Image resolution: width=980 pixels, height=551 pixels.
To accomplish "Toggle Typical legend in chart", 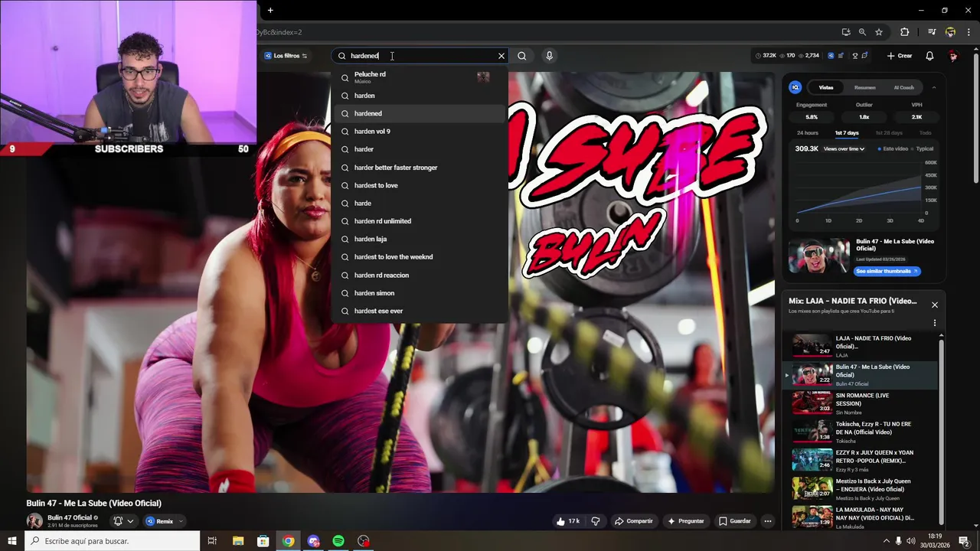I will 923,148.
